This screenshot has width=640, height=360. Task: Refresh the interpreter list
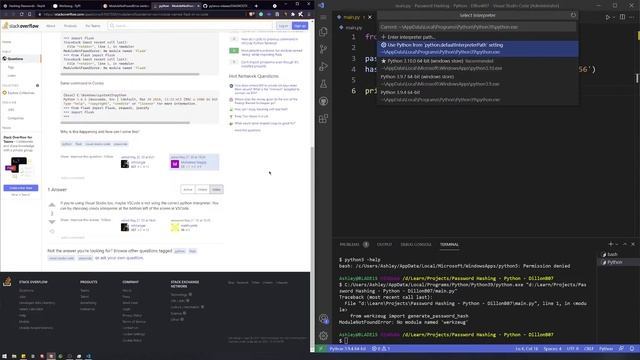tap(573, 15)
